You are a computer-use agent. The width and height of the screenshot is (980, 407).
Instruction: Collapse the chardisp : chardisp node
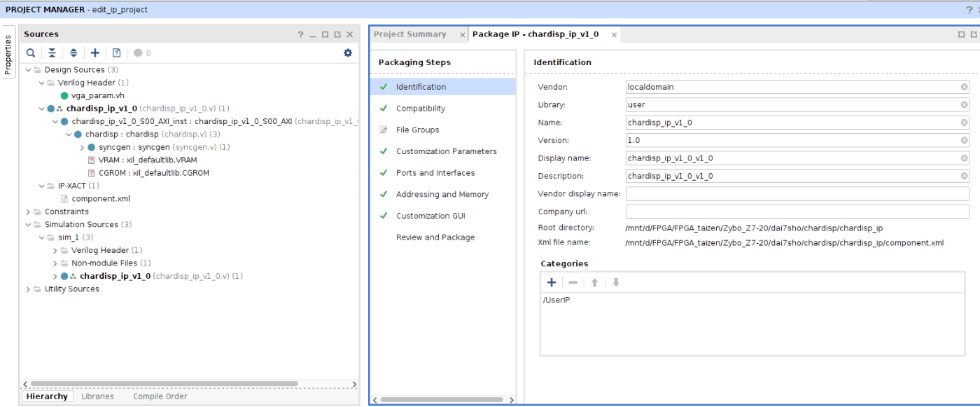click(69, 134)
